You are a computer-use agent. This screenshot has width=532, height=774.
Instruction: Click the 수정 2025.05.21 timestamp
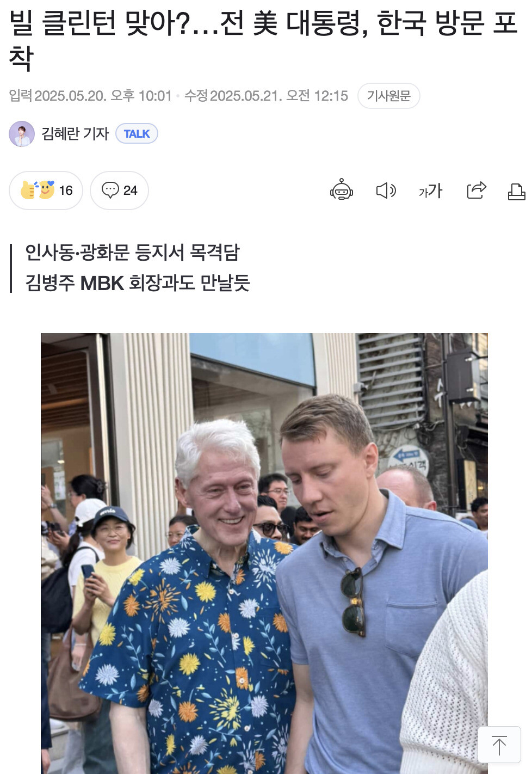pos(266,96)
